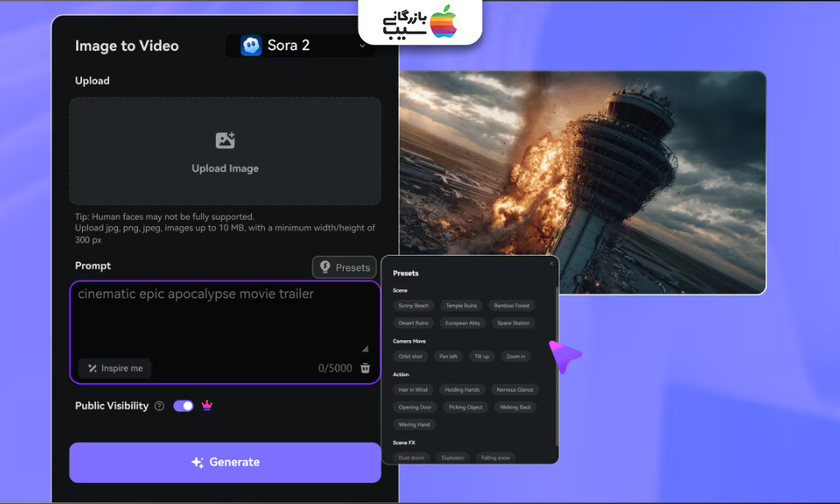
Task: Click the Apple logo in top banner
Action: click(x=443, y=21)
